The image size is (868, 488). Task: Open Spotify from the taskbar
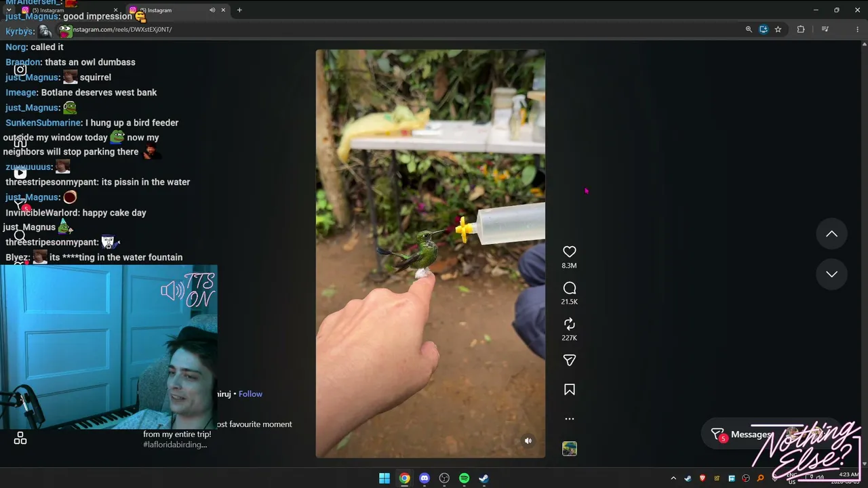coord(464,478)
